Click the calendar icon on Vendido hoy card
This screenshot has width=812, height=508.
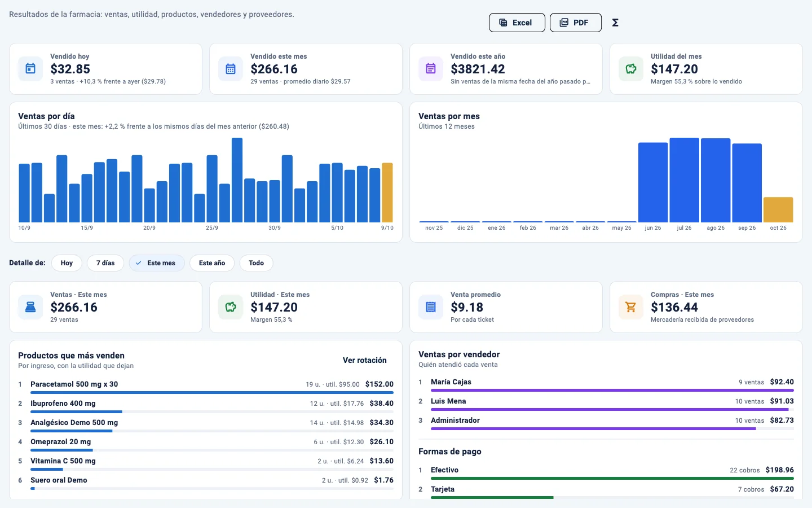[30, 69]
